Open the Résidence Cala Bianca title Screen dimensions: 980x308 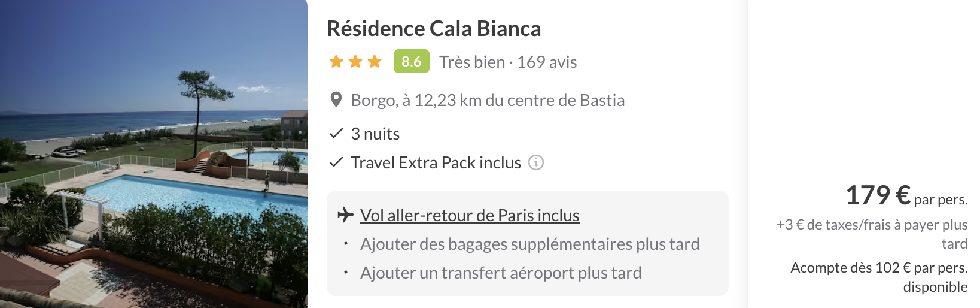pos(434,28)
